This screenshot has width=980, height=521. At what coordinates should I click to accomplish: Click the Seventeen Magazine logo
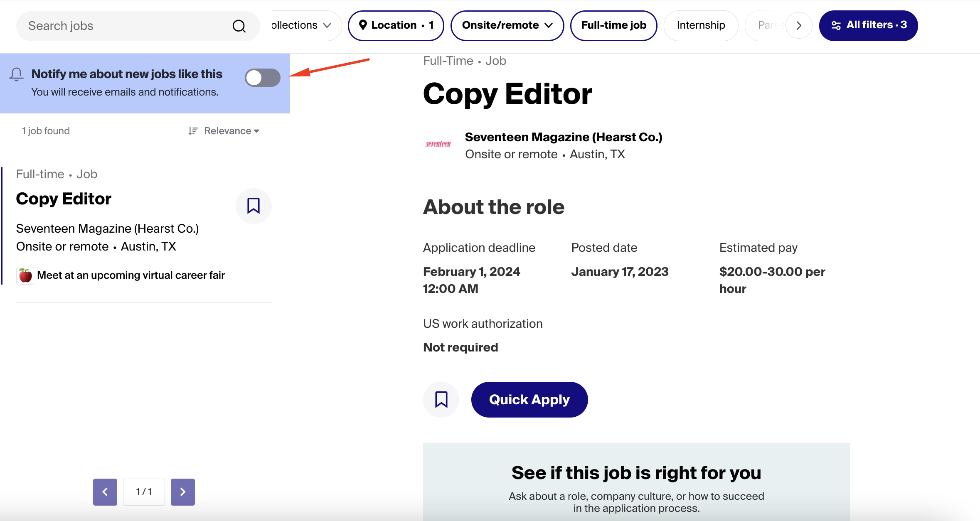point(438,145)
